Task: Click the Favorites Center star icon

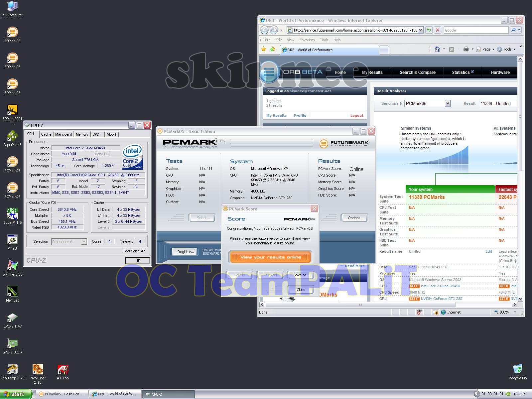Action: pos(264,49)
